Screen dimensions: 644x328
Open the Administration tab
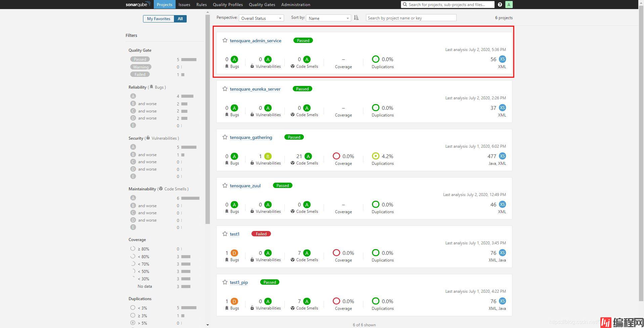(x=295, y=4)
